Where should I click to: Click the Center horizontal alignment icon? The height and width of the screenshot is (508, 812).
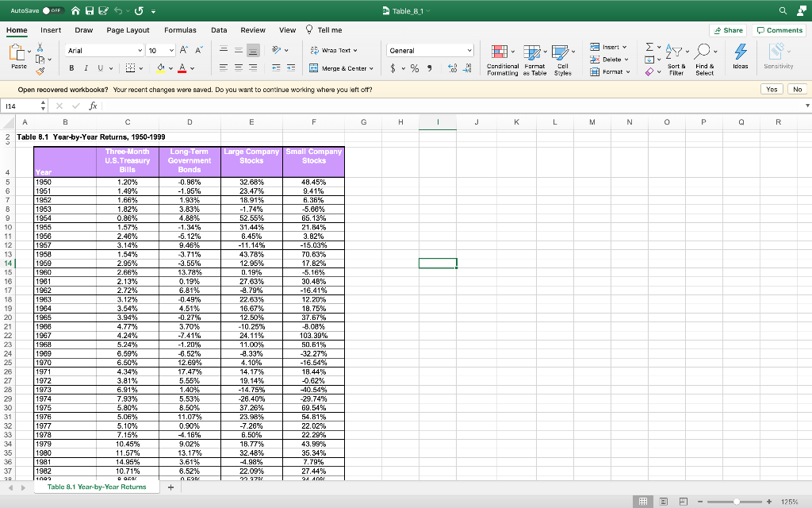(238, 68)
